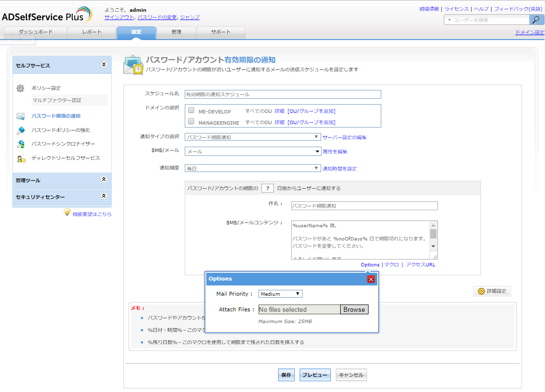Check the ME-DEVELOP domain checkbox

point(191,110)
